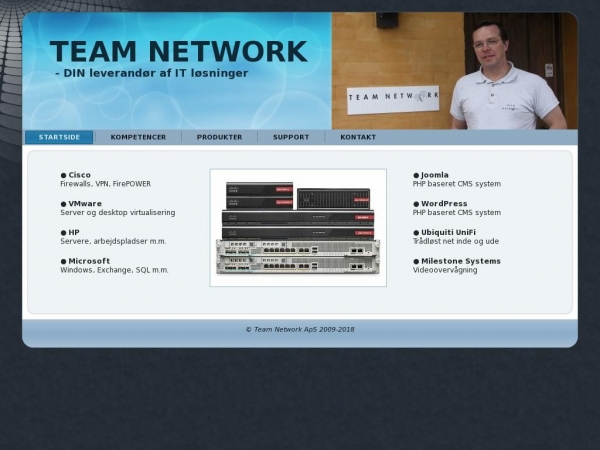Open the Kontakt page
The width and height of the screenshot is (600, 450).
[x=358, y=137]
